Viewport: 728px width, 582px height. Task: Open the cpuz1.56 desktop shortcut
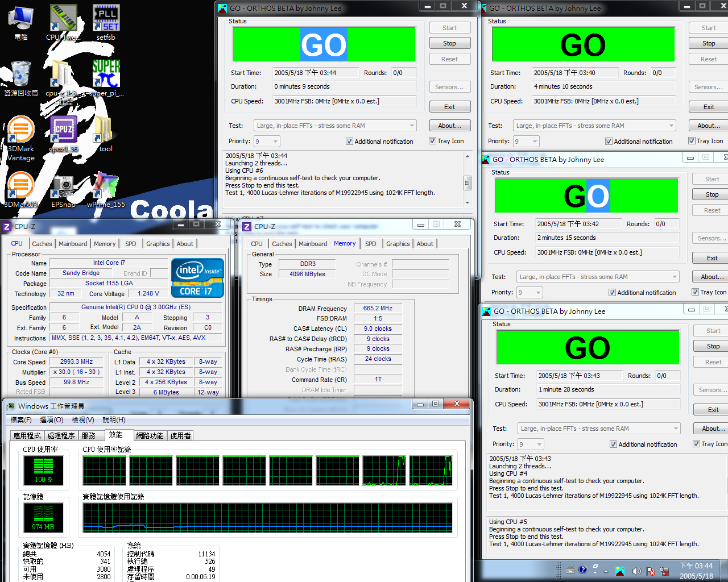(x=64, y=135)
